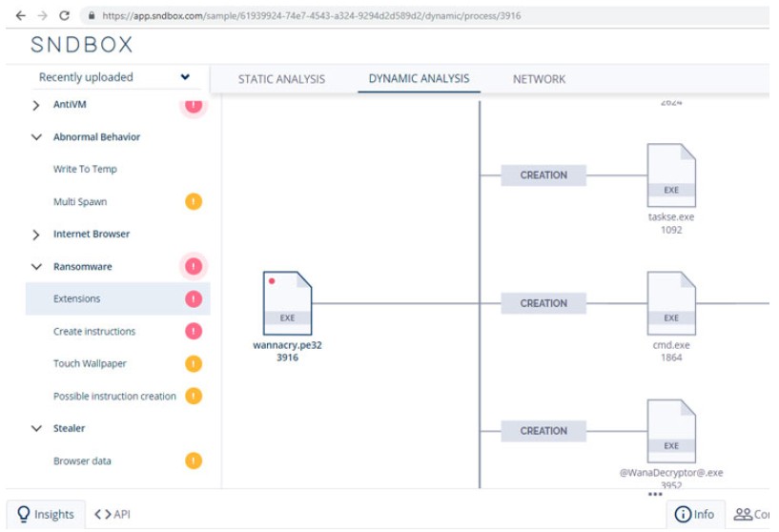Click the red alert icon beside Extensions
The image size is (779, 532).
point(194,299)
